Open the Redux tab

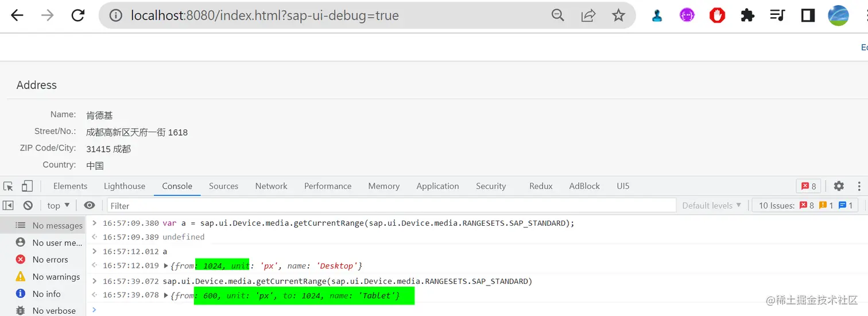(541, 186)
